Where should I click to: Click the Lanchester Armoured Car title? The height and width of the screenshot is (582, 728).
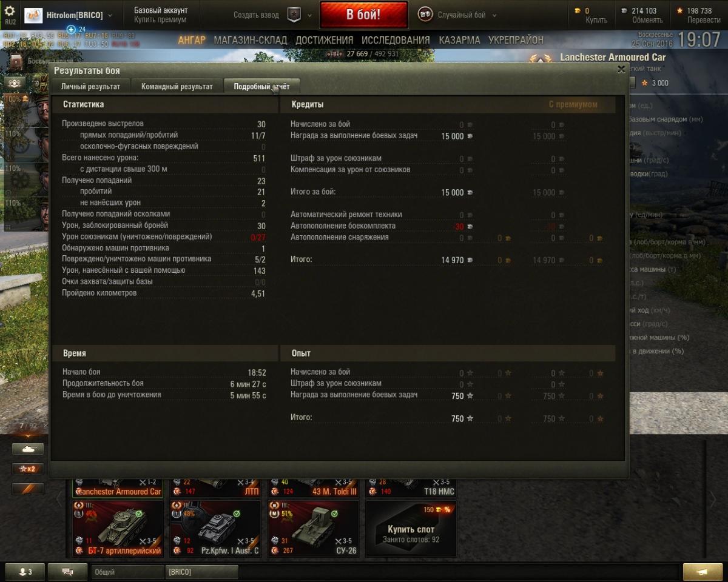tap(613, 58)
